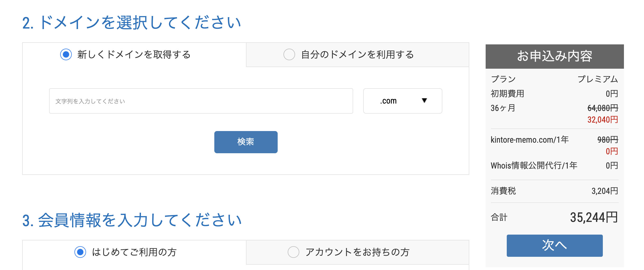Click the Whois情報公開代行/1年 line item

534,166
